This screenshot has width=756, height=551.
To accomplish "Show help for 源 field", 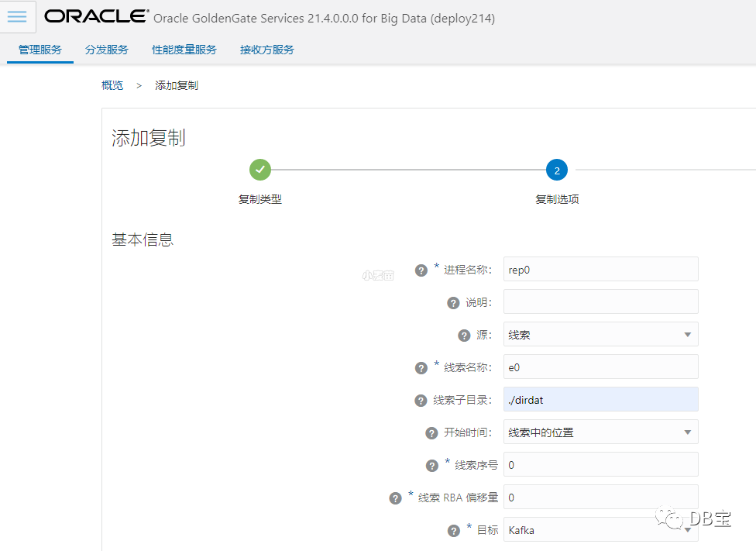I will tap(464, 336).
